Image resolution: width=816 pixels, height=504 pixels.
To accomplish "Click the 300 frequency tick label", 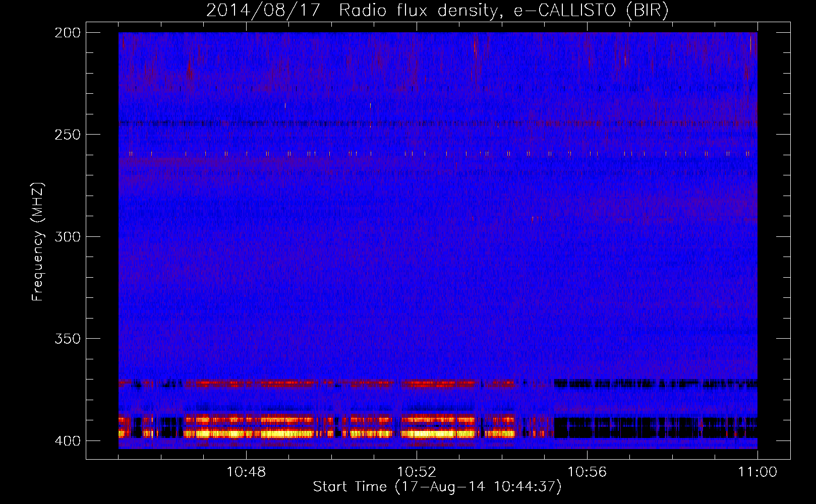I will click(68, 236).
